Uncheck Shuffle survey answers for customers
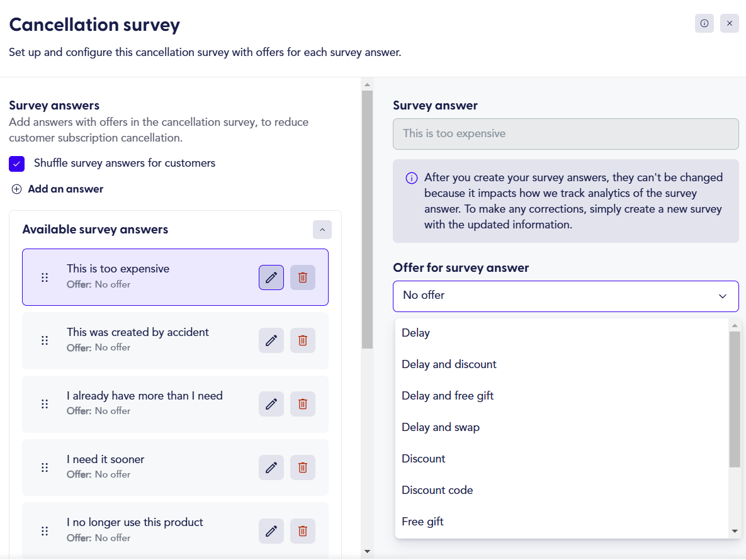Viewport: 746px width, 560px height. [16, 164]
